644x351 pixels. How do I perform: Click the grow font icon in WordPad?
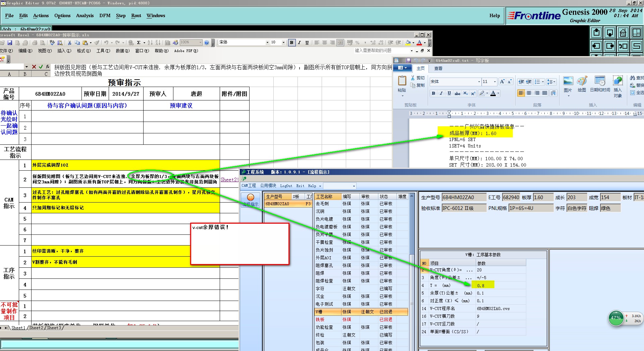tap(502, 82)
